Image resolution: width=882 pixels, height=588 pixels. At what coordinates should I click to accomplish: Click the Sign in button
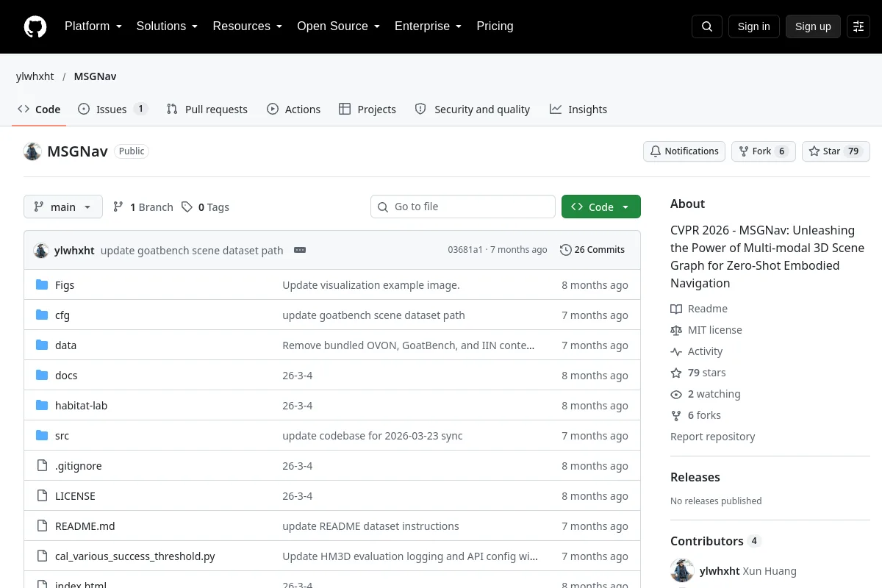pos(754,26)
